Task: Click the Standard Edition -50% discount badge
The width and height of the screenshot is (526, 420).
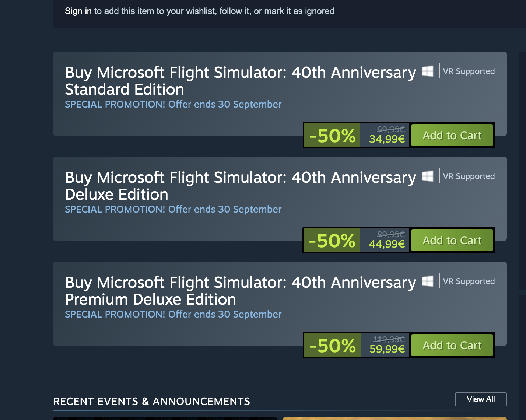Action: point(332,136)
